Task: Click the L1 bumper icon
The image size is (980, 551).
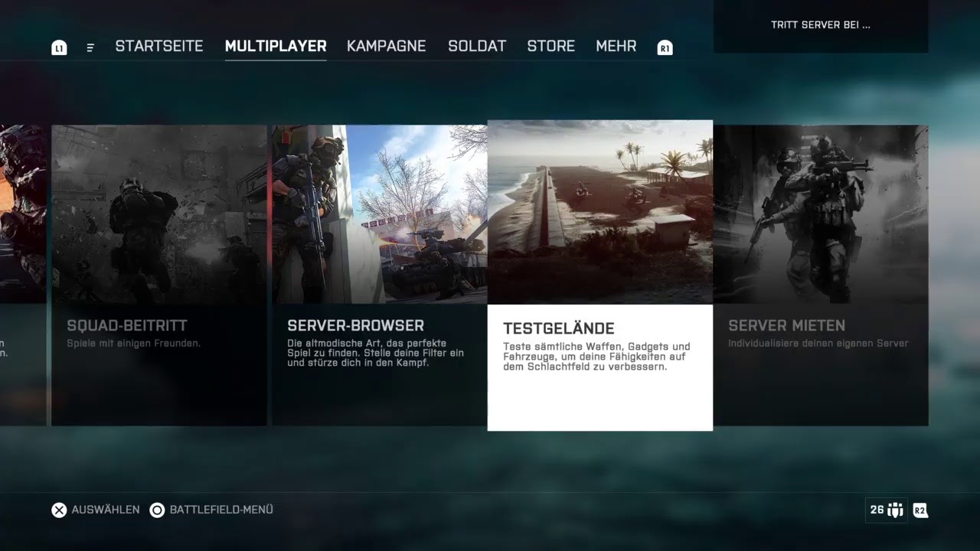Action: tap(59, 47)
